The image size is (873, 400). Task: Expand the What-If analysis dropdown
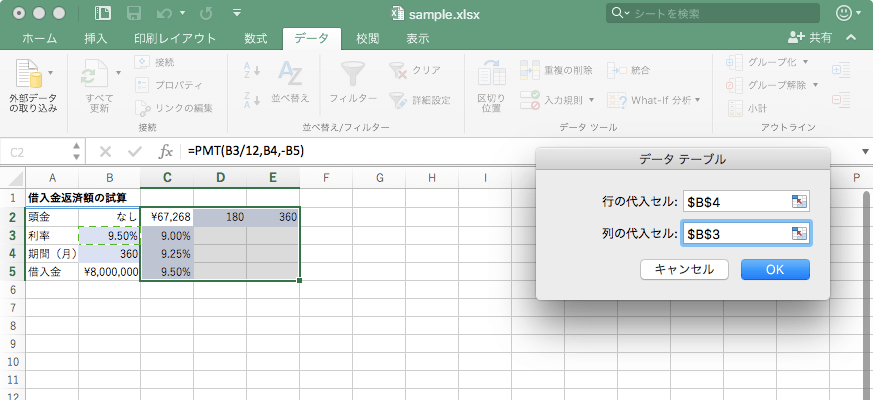click(x=697, y=100)
